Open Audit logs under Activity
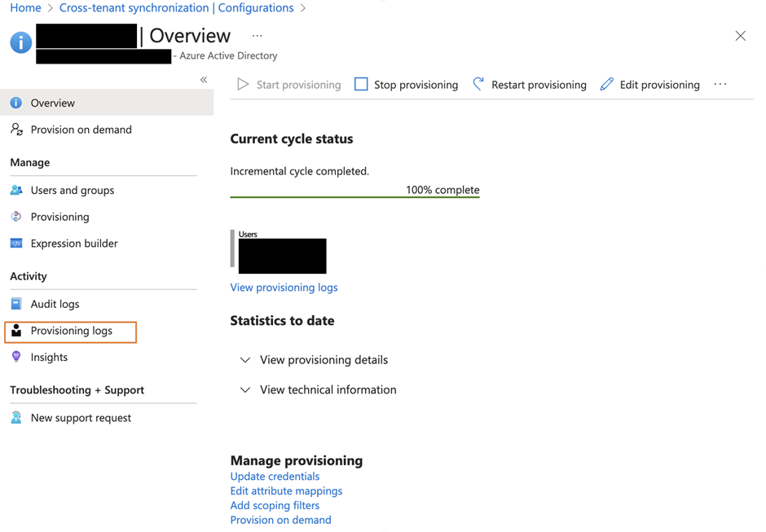Image resolution: width=766 pixels, height=532 pixels. coord(55,304)
